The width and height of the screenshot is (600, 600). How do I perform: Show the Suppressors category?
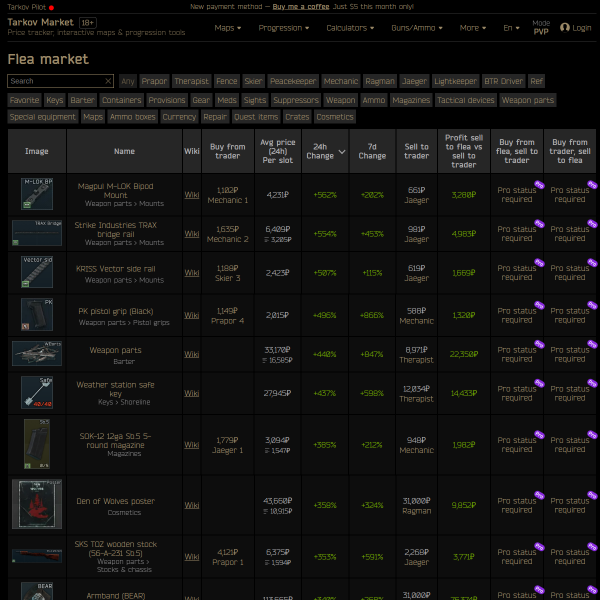coord(296,100)
